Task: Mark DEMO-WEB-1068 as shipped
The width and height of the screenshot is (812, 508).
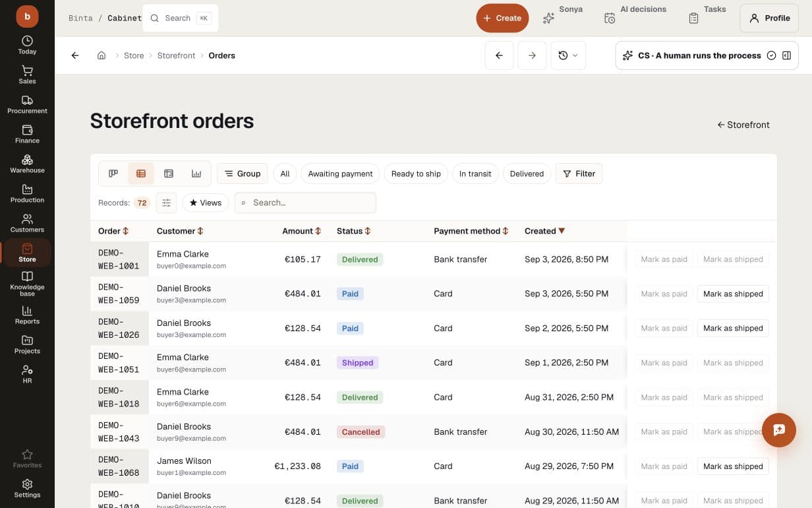Action: pos(733,466)
